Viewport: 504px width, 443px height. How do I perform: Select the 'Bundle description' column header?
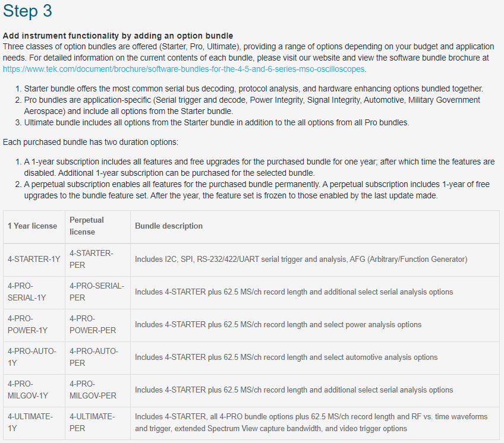tap(315, 226)
